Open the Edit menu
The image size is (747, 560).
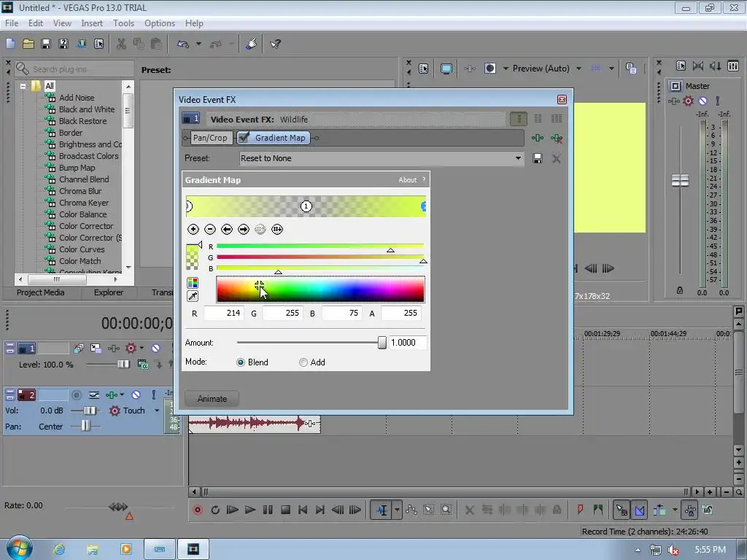(x=35, y=23)
